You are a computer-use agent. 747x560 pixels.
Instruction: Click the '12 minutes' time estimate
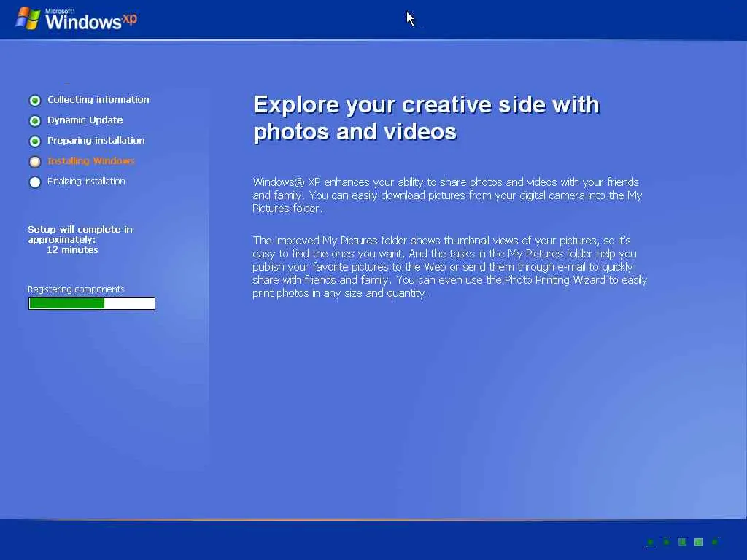pos(72,250)
